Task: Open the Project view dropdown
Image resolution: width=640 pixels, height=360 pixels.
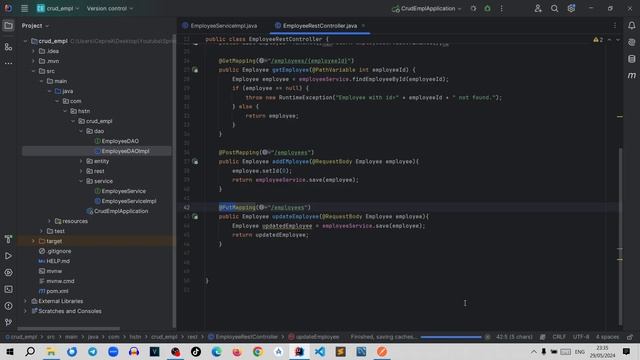Action: 35,26
